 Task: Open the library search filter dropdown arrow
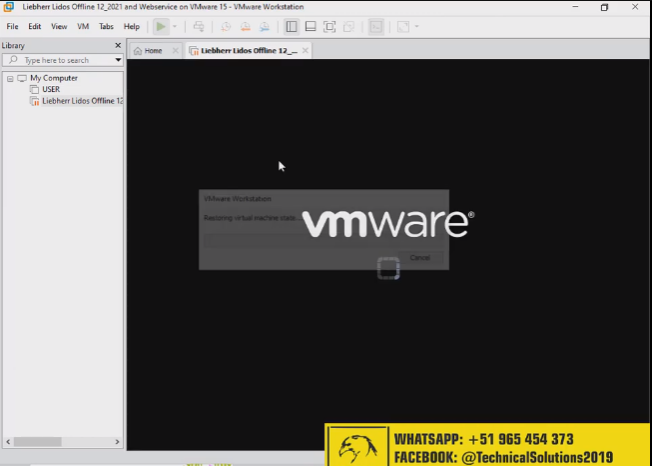pos(118,60)
